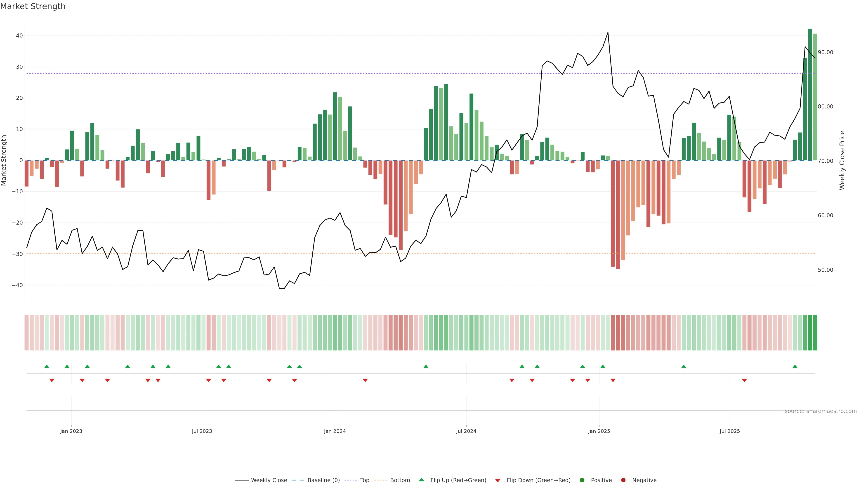This screenshot has width=868, height=488.
Task: Click the first green flip-up triangle
Action: pos(47,366)
